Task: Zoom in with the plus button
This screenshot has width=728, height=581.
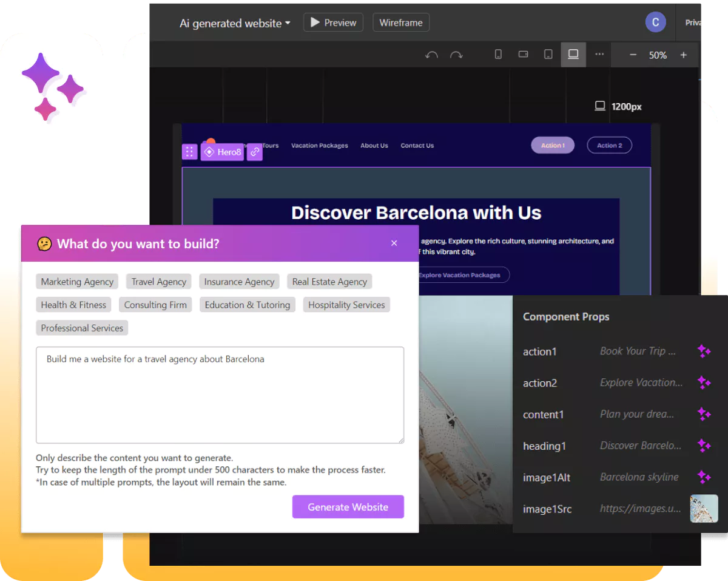Action: (683, 55)
